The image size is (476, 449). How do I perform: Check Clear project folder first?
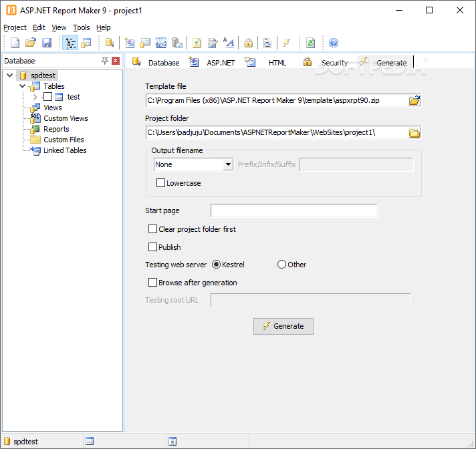pos(152,229)
